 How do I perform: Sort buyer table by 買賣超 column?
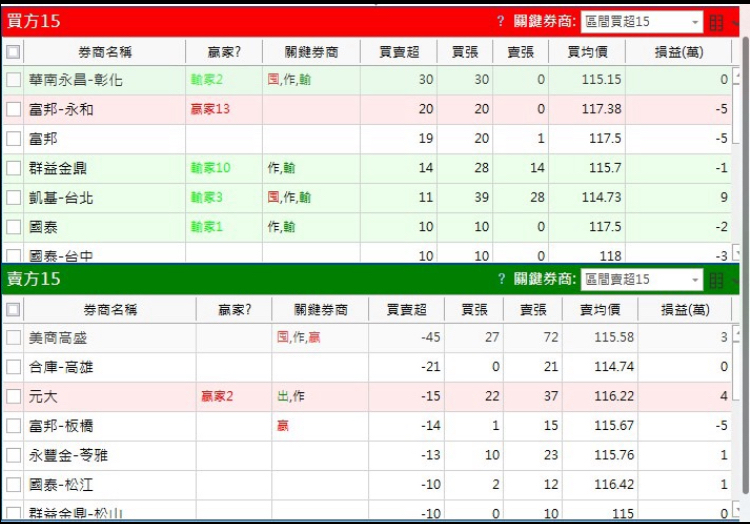(x=399, y=52)
